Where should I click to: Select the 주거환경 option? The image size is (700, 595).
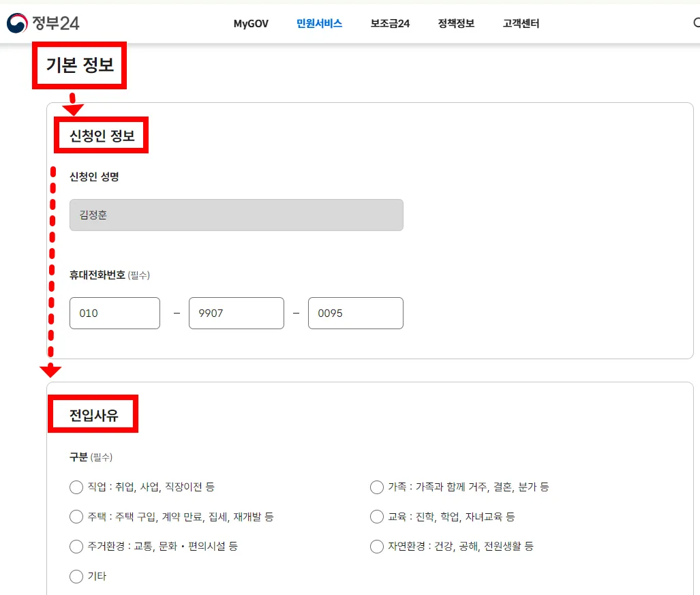pyautogui.click(x=76, y=546)
